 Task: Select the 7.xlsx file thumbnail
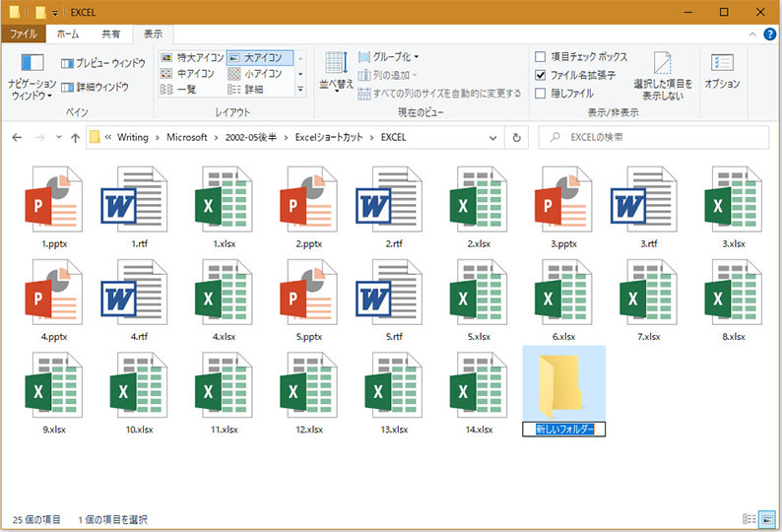pyautogui.click(x=648, y=292)
